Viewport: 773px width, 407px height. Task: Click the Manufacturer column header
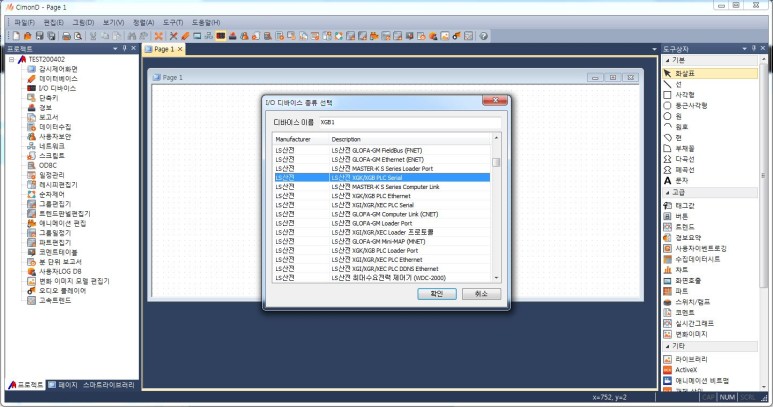301,139
